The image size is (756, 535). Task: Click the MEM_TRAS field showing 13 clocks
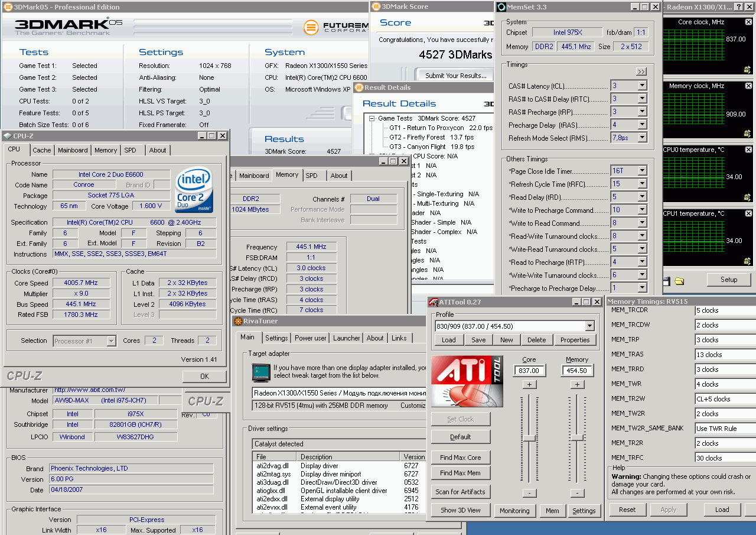(725, 355)
